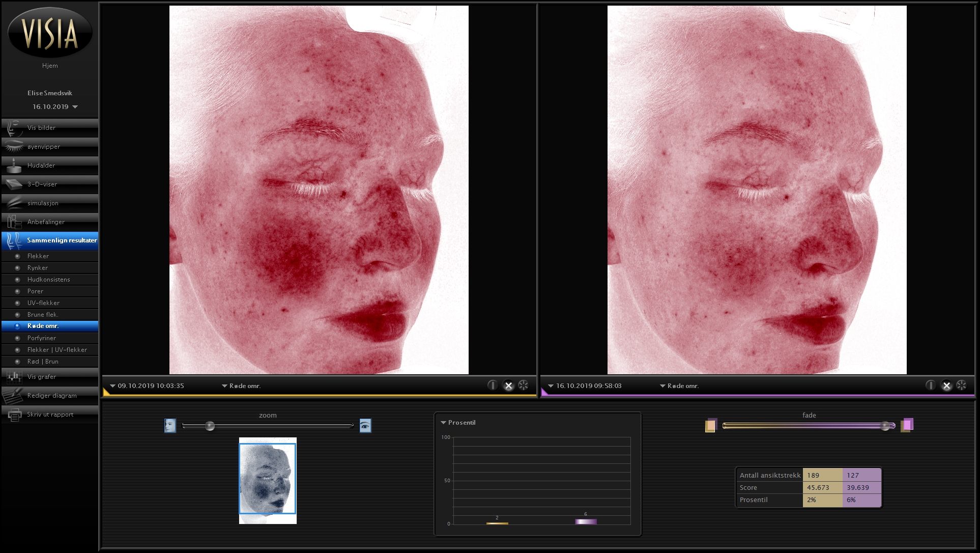Open left panel date dropdown 09.10.2019 10:03:35

pyautogui.click(x=147, y=386)
